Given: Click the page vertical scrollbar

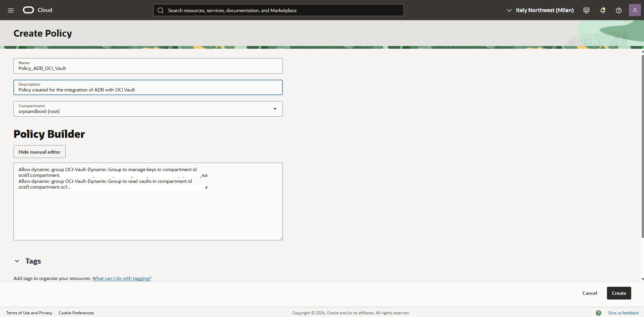Looking at the screenshot, I should tap(642, 146).
